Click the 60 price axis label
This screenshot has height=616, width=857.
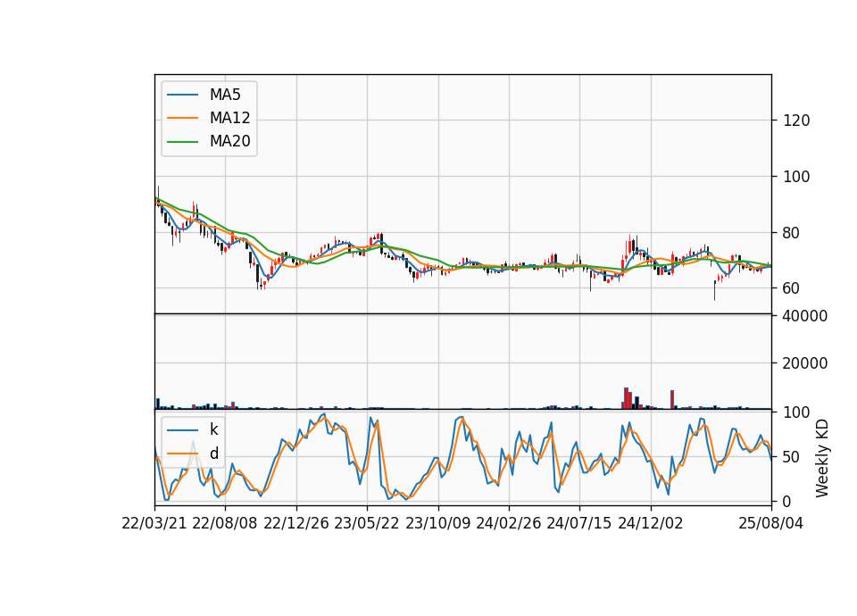(x=792, y=288)
